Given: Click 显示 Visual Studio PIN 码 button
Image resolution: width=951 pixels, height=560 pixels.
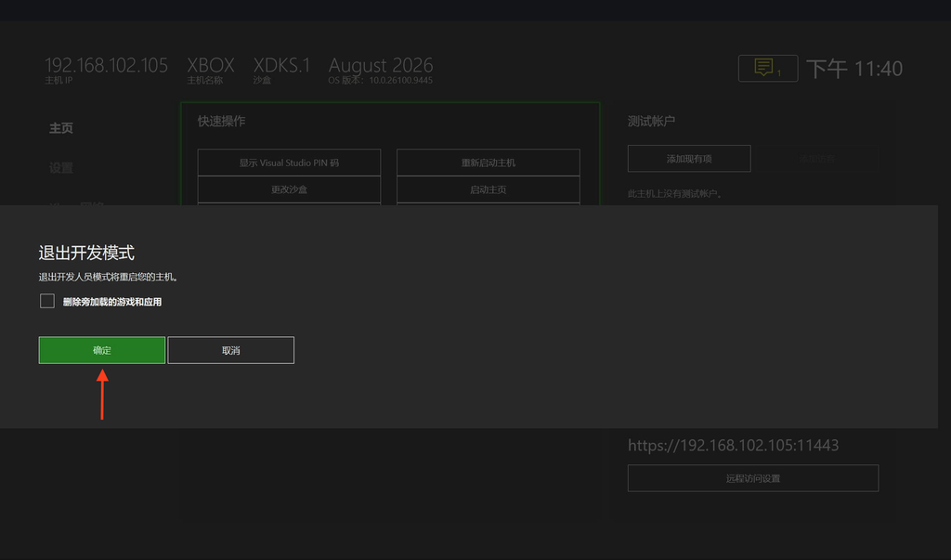Looking at the screenshot, I should point(290,163).
